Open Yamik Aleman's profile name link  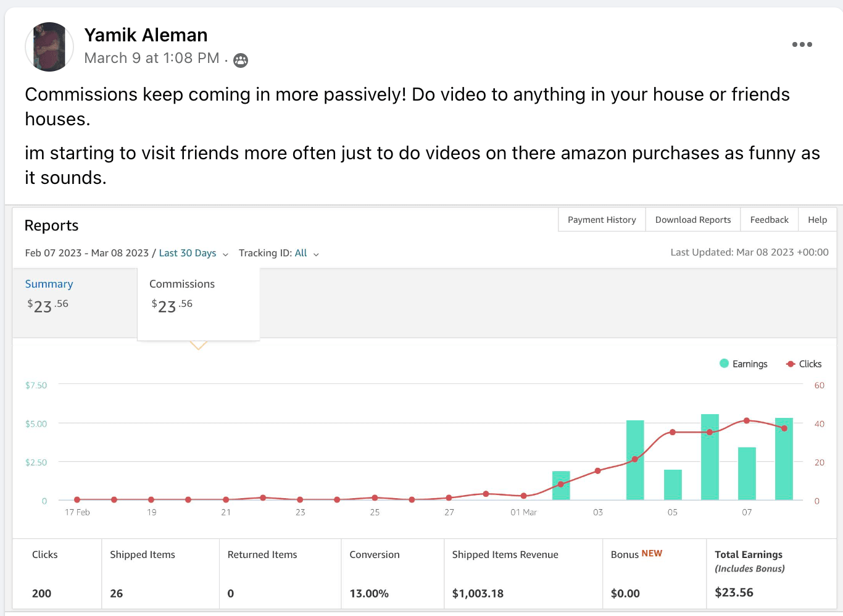146,35
